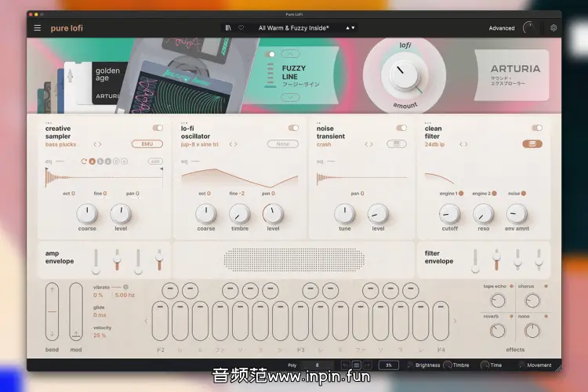Click the Poly voices value 8
The height and width of the screenshot is (392, 588).
[x=318, y=365]
